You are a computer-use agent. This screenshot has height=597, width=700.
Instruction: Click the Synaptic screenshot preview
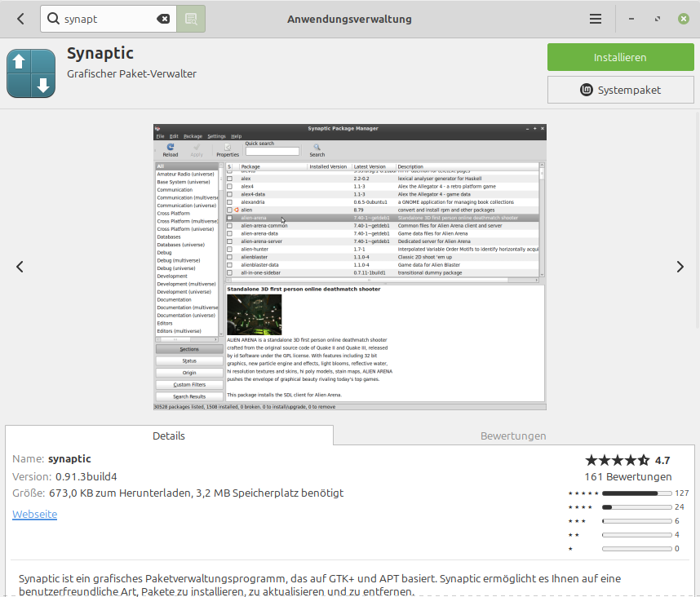point(349,267)
